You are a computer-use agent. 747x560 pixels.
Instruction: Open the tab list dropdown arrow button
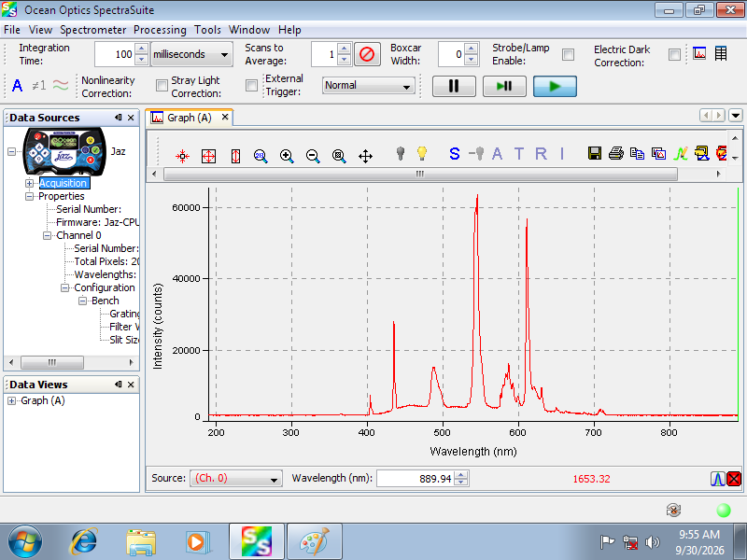click(x=736, y=115)
